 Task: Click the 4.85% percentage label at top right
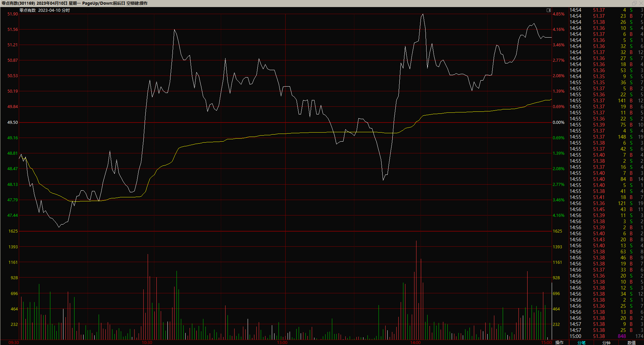[x=558, y=14]
